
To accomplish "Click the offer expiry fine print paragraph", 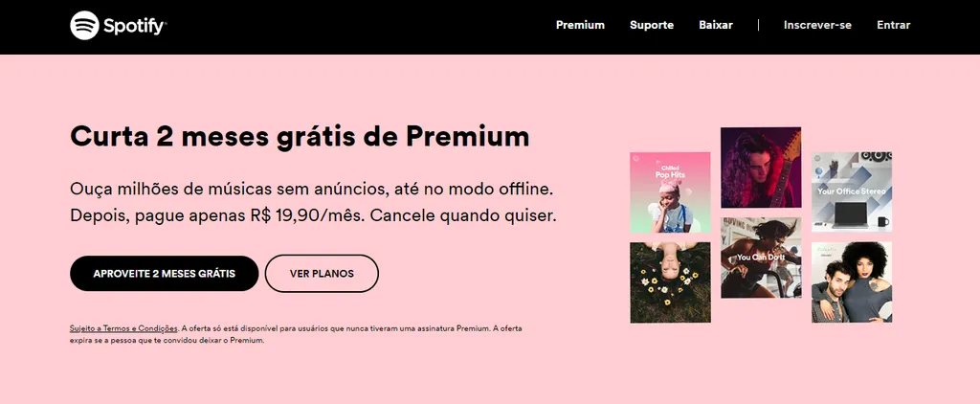I will click(296, 334).
